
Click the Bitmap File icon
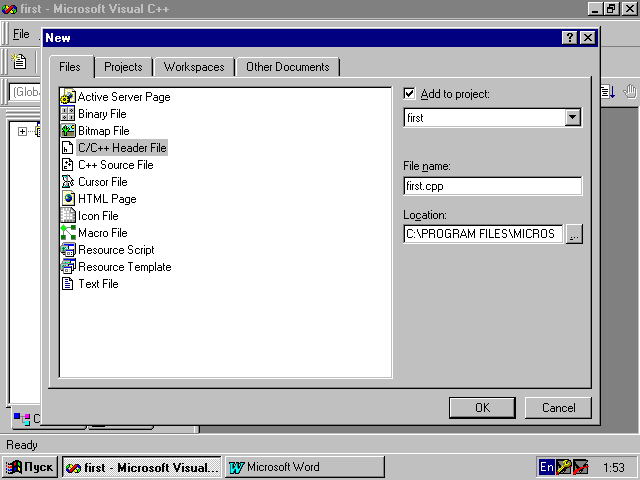coord(68,131)
